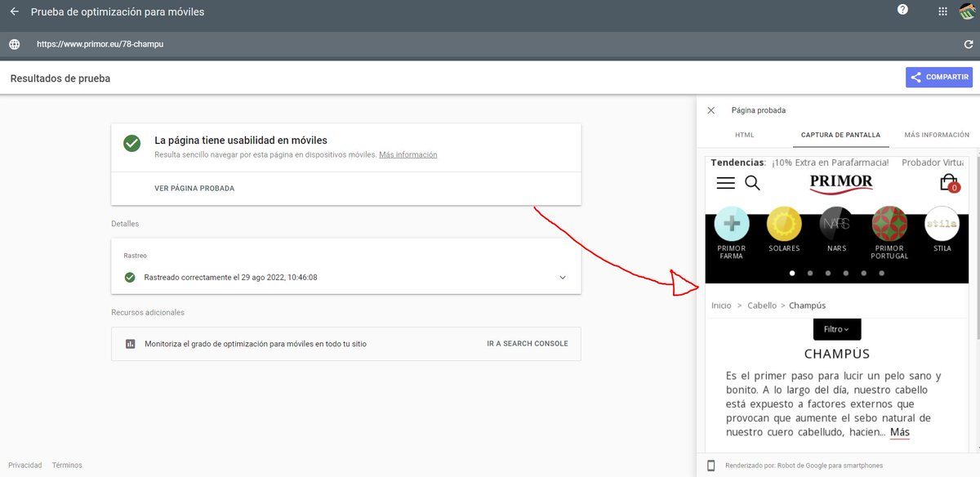Click the green mobile-usable checkmark icon
The height and width of the screenshot is (477, 980).
131,143
